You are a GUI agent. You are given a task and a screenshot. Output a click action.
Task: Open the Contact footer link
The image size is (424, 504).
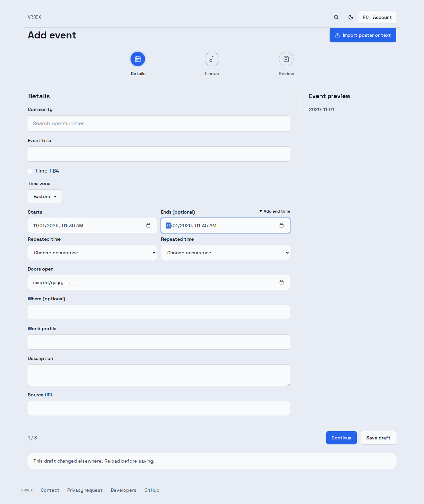coord(50,490)
